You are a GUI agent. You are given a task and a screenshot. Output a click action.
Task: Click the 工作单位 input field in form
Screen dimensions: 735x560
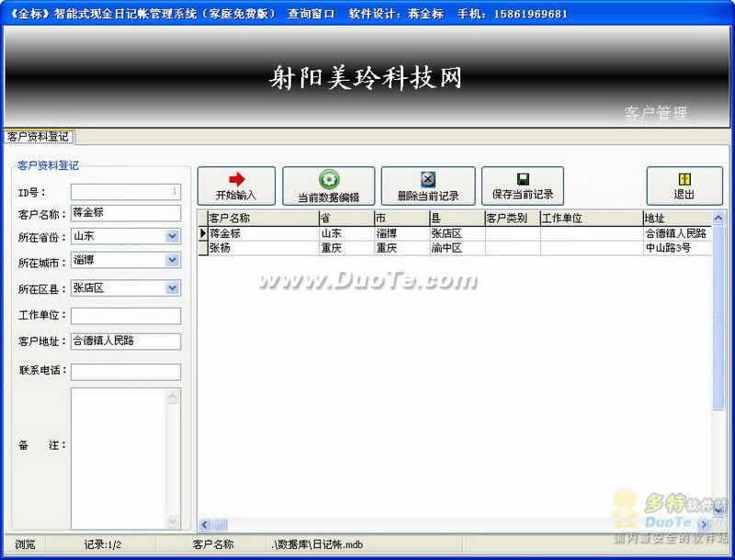[x=125, y=315]
